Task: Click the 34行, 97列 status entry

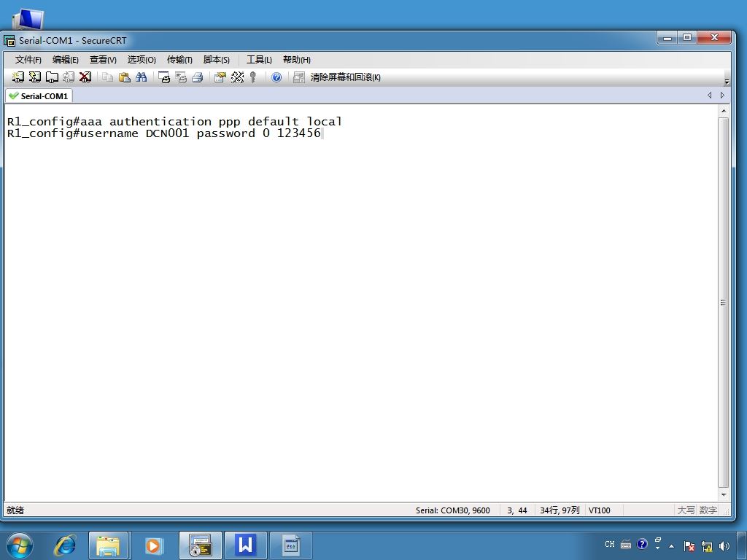Action: click(x=560, y=510)
